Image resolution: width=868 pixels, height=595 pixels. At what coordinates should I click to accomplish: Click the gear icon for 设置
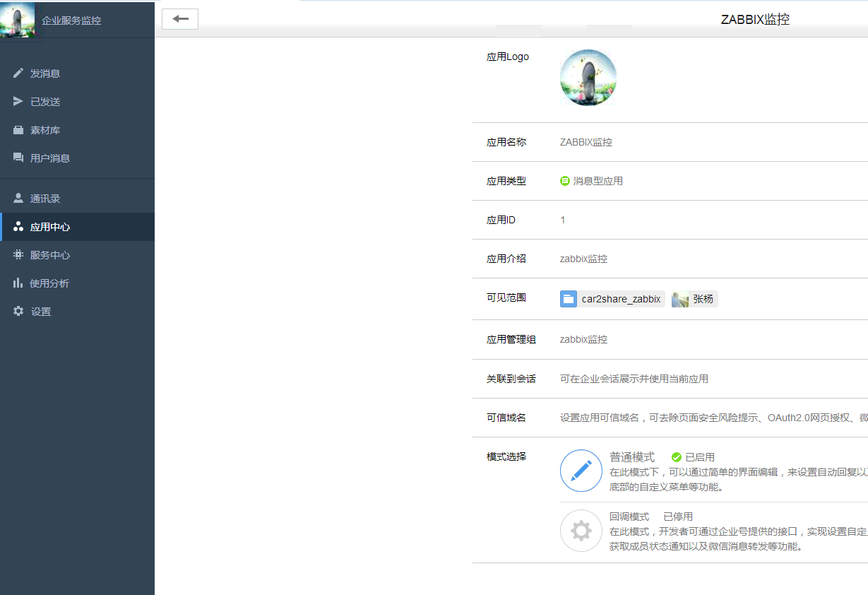[18, 312]
